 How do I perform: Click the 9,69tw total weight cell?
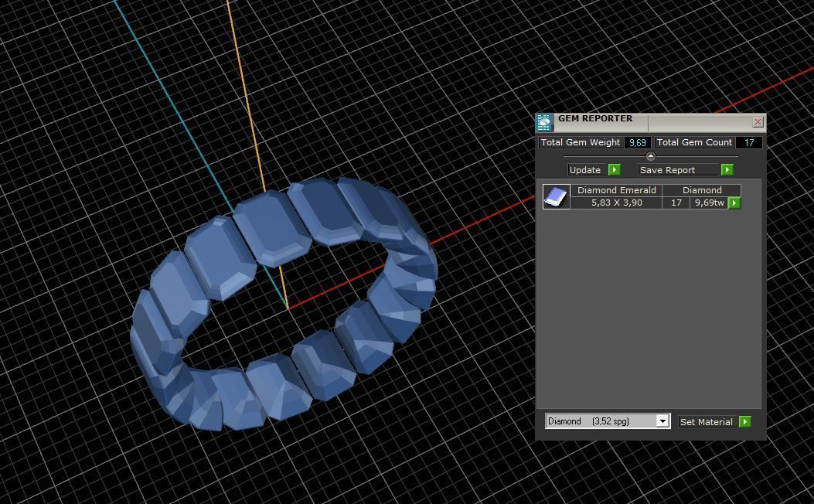tap(709, 203)
